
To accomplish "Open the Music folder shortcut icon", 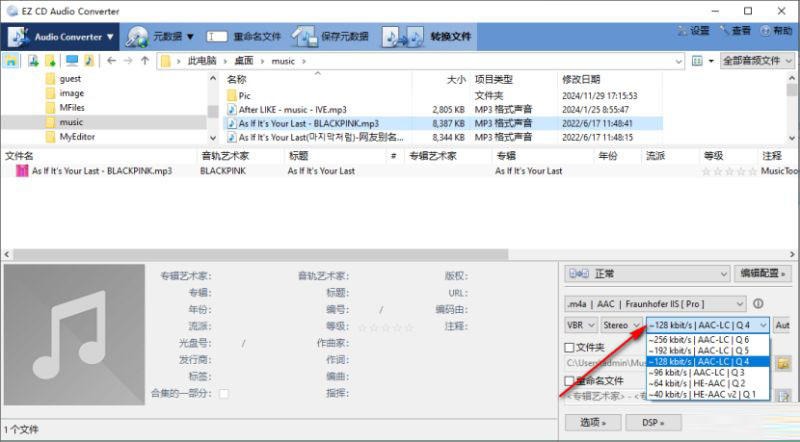I will (89, 61).
